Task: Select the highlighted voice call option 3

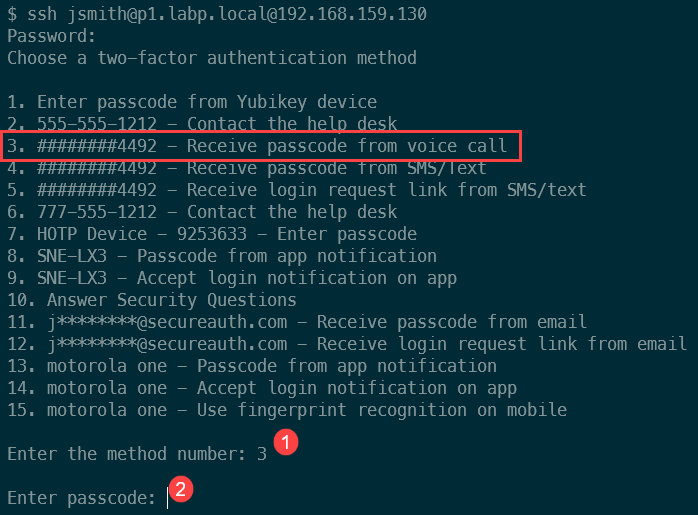Action: click(x=261, y=146)
